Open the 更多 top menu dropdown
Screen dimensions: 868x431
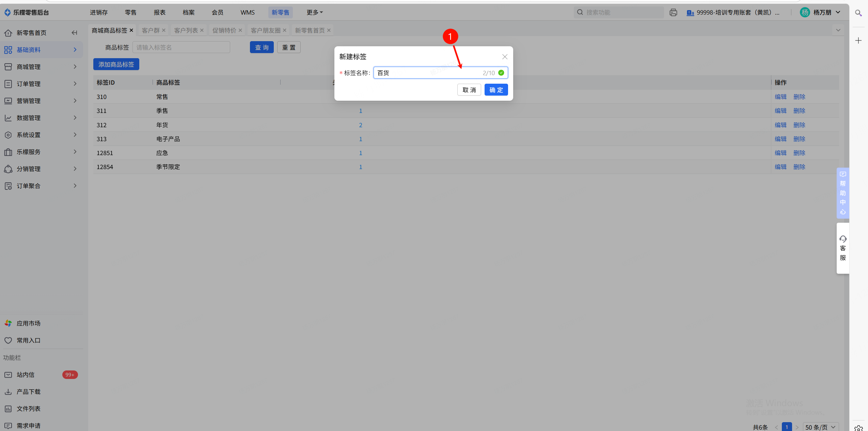(x=314, y=13)
